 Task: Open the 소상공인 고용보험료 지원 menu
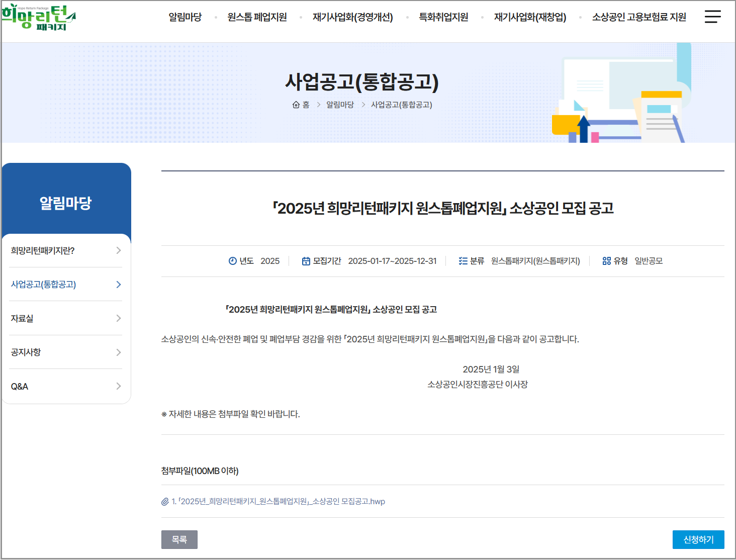(x=639, y=17)
